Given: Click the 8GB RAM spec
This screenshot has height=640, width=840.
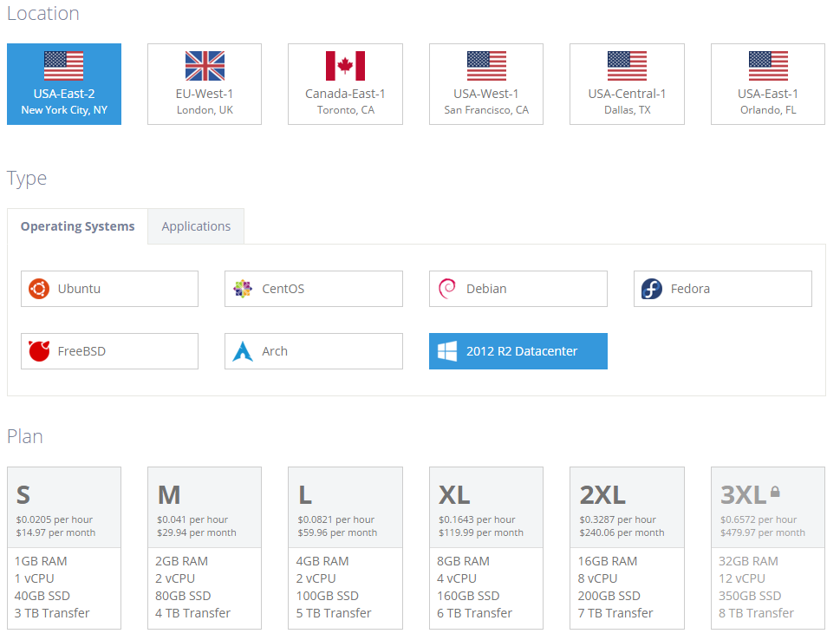Looking at the screenshot, I should pyautogui.click(x=464, y=561).
